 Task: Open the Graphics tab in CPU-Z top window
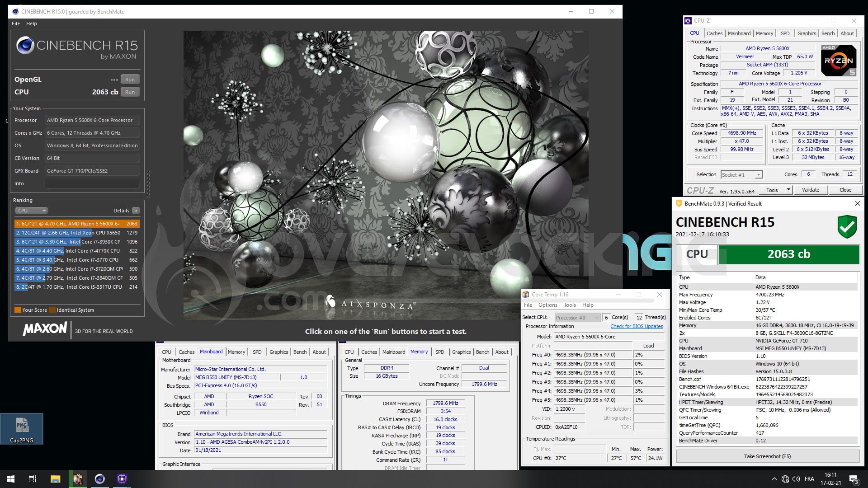807,33
